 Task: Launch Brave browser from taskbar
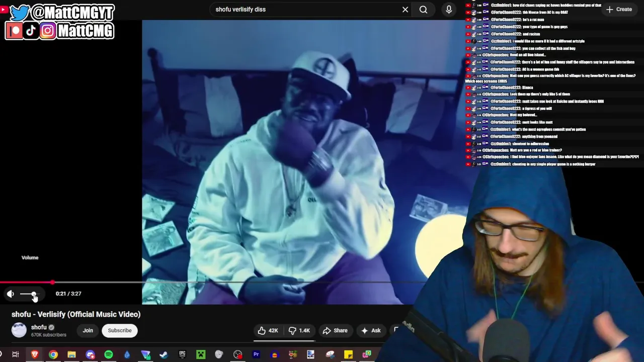click(34, 354)
